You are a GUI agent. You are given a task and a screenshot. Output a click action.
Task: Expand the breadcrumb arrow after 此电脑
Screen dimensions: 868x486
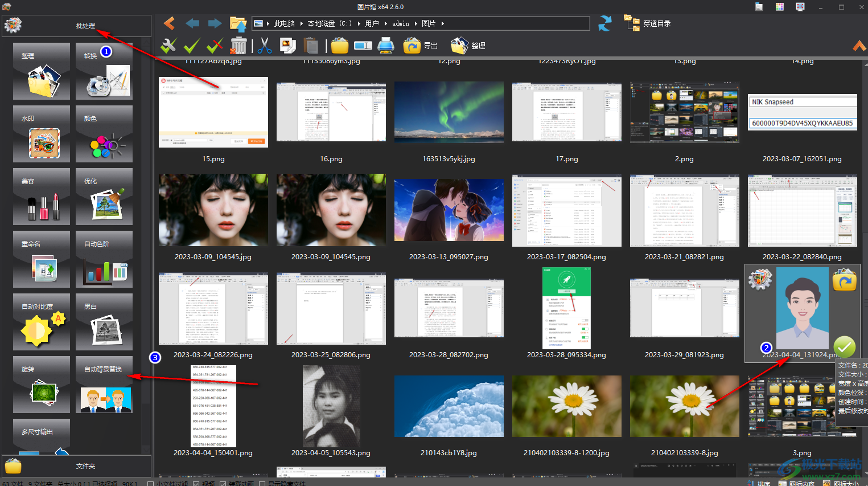point(302,23)
